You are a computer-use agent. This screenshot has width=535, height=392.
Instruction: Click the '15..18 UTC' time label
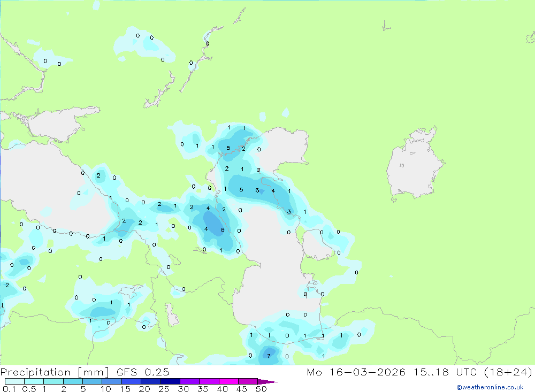445,372
